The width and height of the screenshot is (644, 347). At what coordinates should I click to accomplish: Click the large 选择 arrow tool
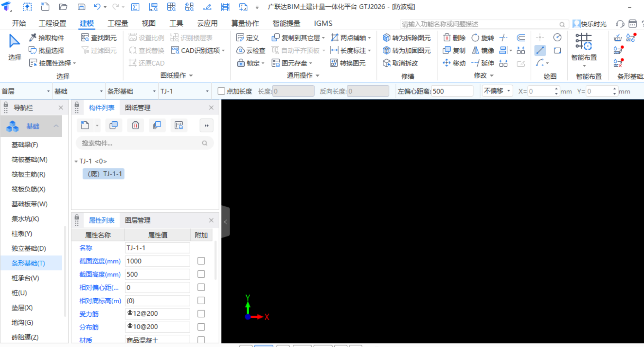point(14,48)
